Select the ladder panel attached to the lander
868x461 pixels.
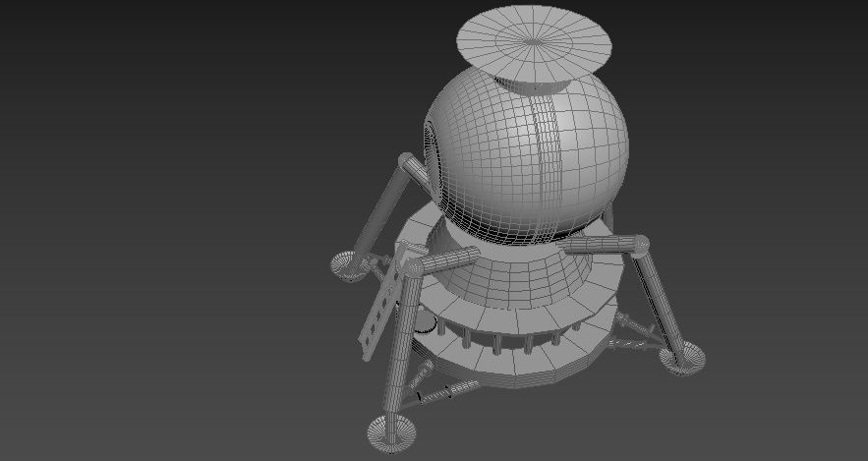(x=382, y=304)
